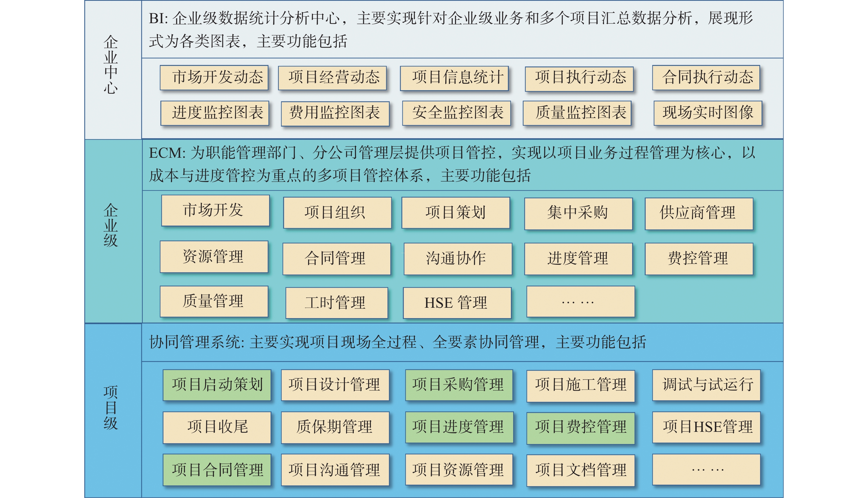Click the 协同管理系统 description heading
The height and width of the screenshot is (498, 868).
397,342
